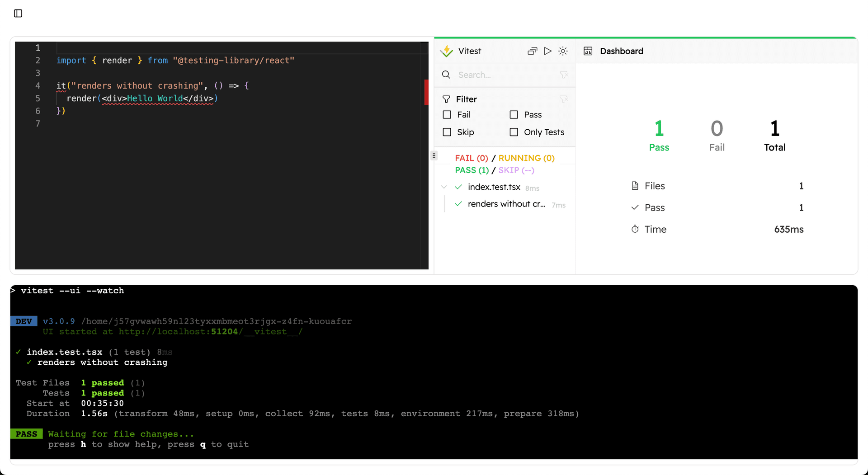Click line 2 import statement in editor

point(175,60)
